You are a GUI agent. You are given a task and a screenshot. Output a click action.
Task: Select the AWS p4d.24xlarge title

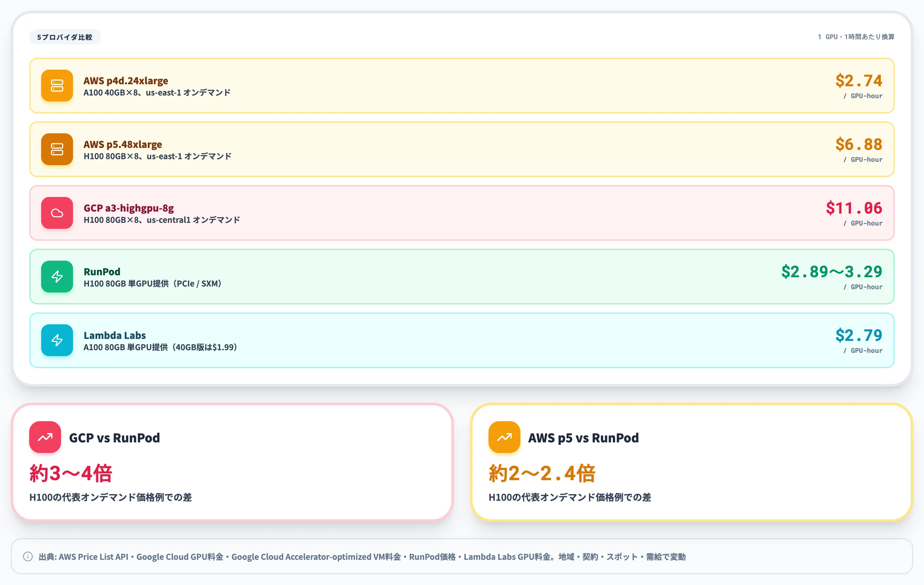click(x=126, y=81)
